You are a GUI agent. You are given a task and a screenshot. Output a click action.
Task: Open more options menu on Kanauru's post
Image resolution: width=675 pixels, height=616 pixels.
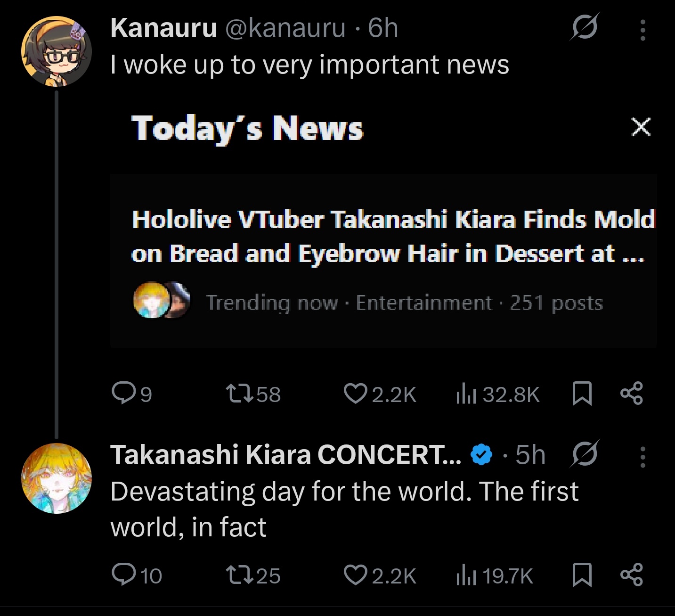coord(642,30)
